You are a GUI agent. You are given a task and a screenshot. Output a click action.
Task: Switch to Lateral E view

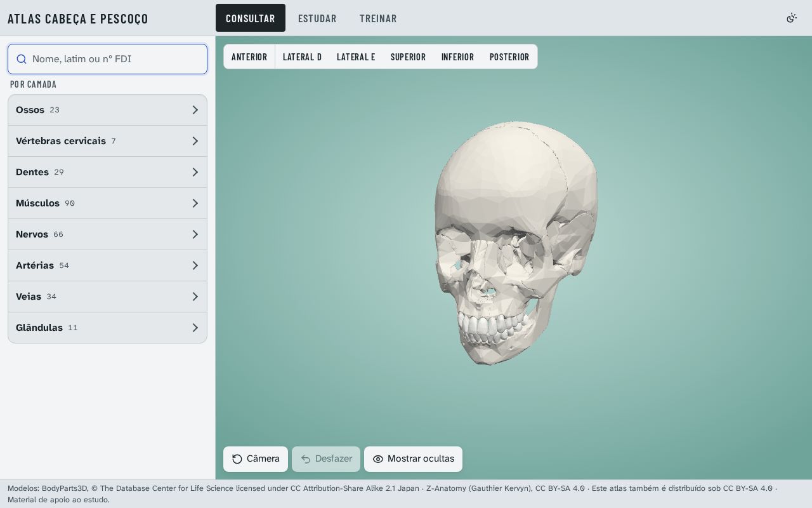pos(356,57)
